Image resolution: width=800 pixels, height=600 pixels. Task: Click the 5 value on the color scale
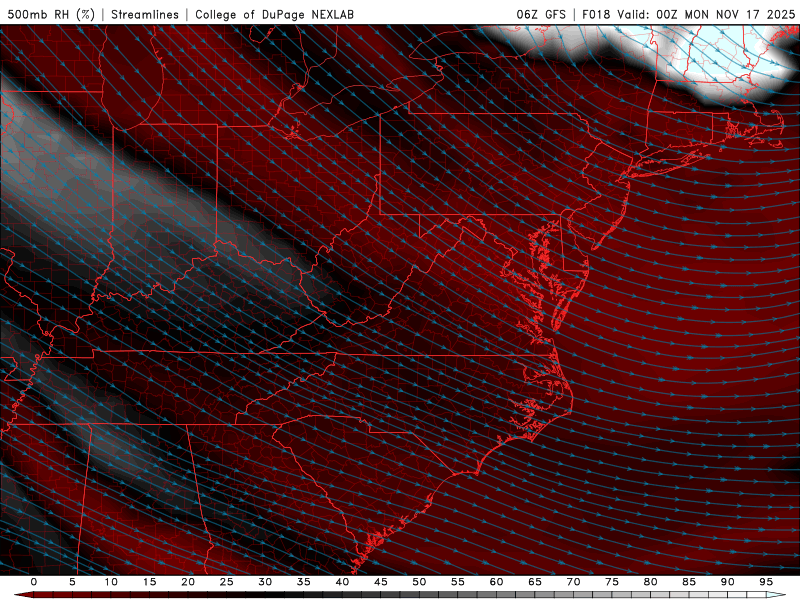tap(72, 582)
